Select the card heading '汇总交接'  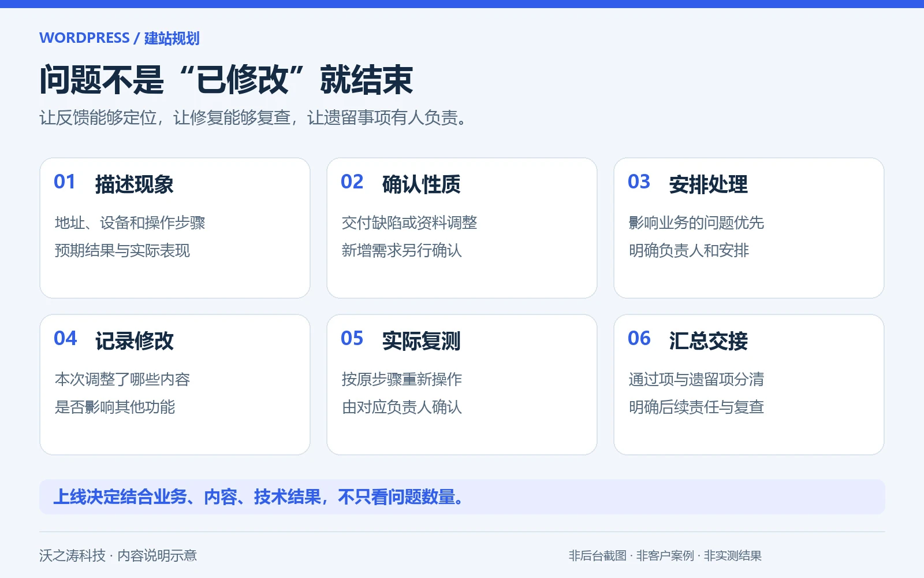pos(709,341)
